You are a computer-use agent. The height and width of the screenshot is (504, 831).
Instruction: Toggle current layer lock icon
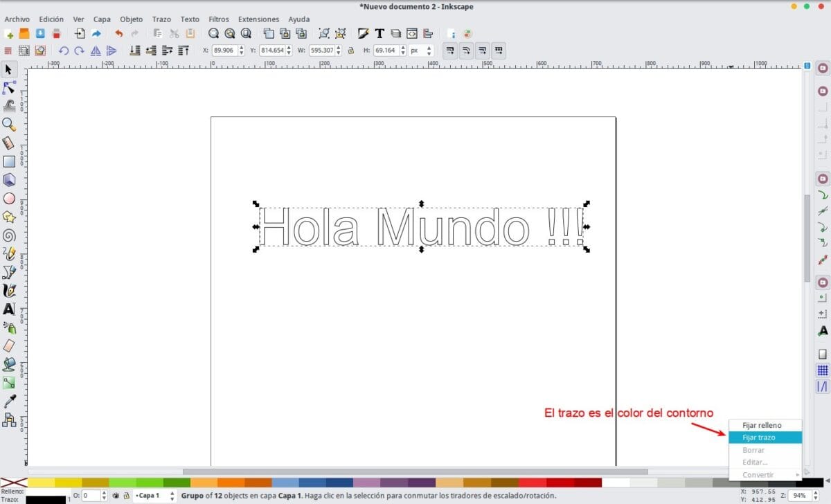click(125, 496)
